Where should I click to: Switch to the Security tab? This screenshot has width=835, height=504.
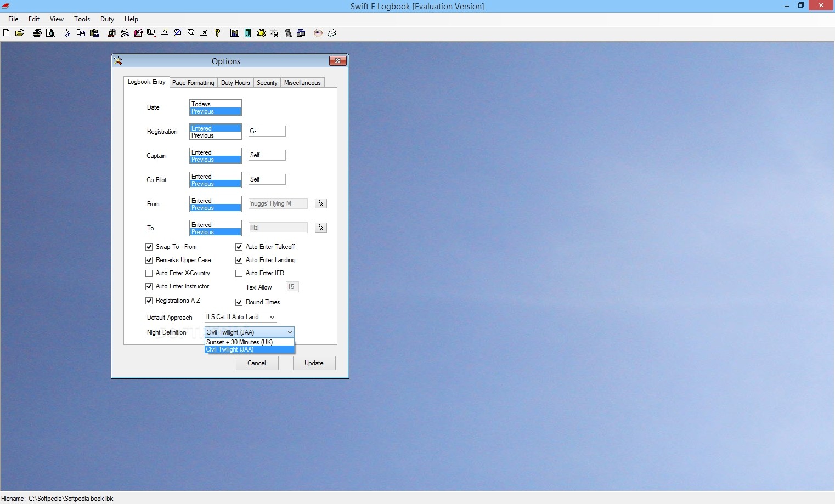pos(267,83)
